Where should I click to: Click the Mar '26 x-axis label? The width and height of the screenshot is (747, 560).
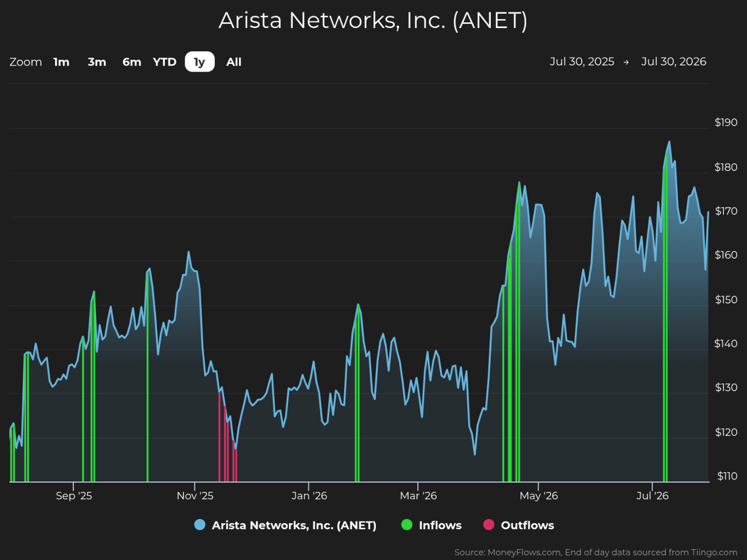pos(418,496)
